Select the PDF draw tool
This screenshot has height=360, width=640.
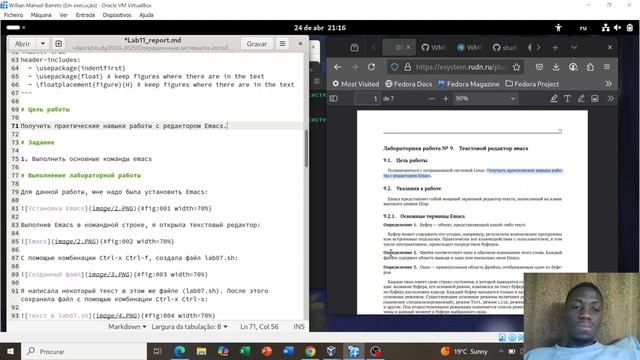[581, 99]
